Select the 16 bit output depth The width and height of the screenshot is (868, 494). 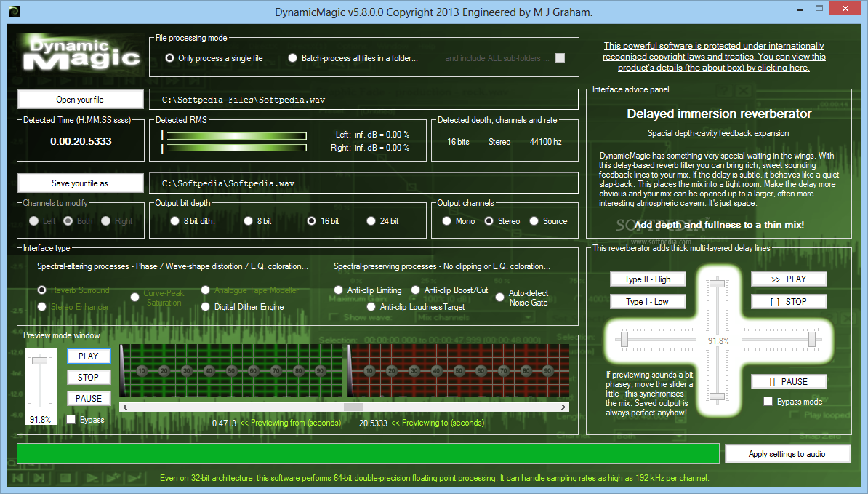click(323, 221)
